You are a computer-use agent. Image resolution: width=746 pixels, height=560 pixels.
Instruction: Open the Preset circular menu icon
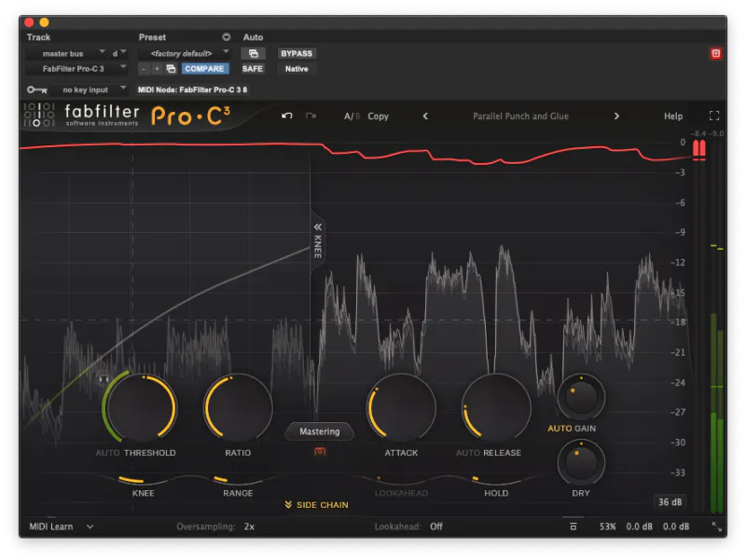point(226,37)
